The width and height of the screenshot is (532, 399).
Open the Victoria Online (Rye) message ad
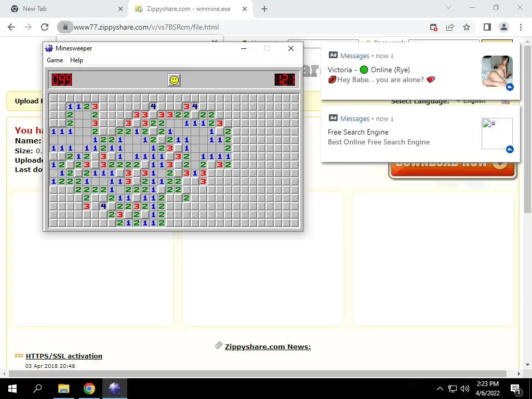(x=420, y=71)
